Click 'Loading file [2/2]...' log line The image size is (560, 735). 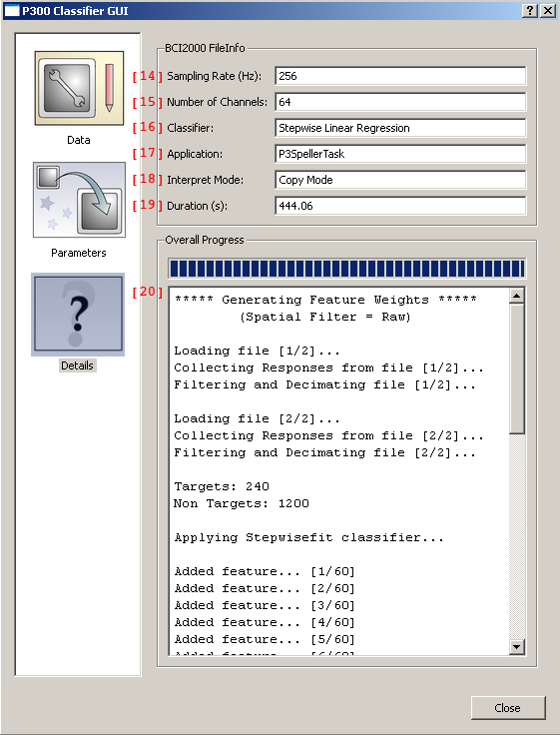pyautogui.click(x=257, y=418)
